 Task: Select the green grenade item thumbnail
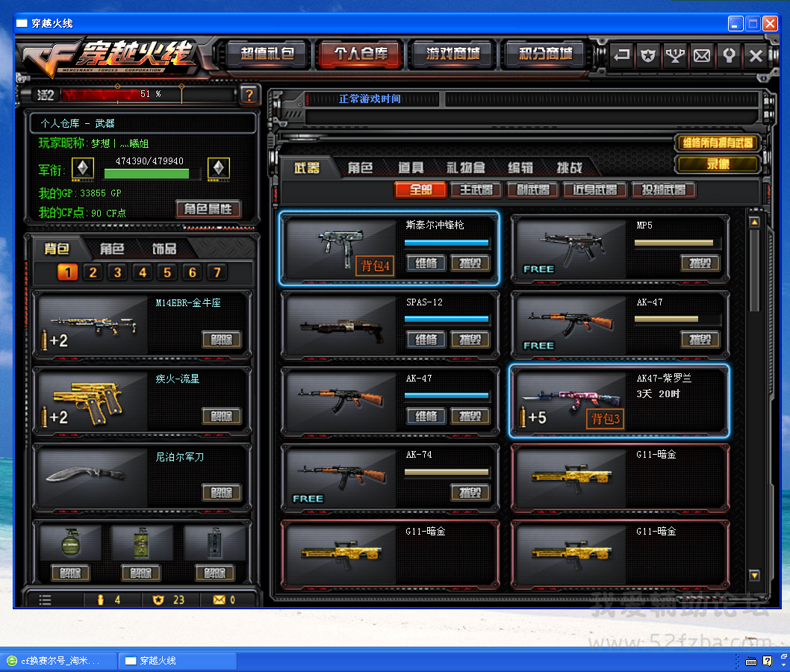(x=70, y=543)
